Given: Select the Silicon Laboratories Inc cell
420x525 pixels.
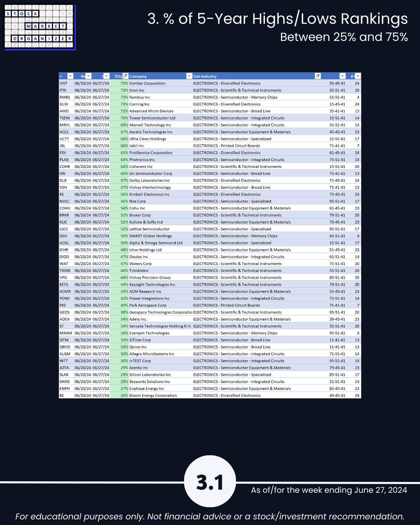Looking at the screenshot, I should pyautogui.click(x=150, y=374).
